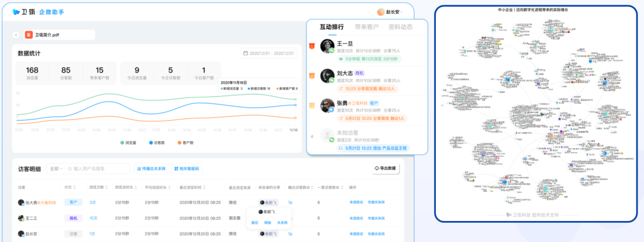Click the first-place rank badge
The width and height of the screenshot is (644, 242).
tap(311, 45)
